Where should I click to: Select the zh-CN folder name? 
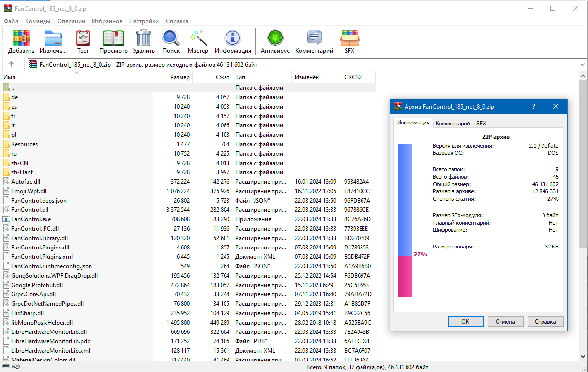coord(19,163)
